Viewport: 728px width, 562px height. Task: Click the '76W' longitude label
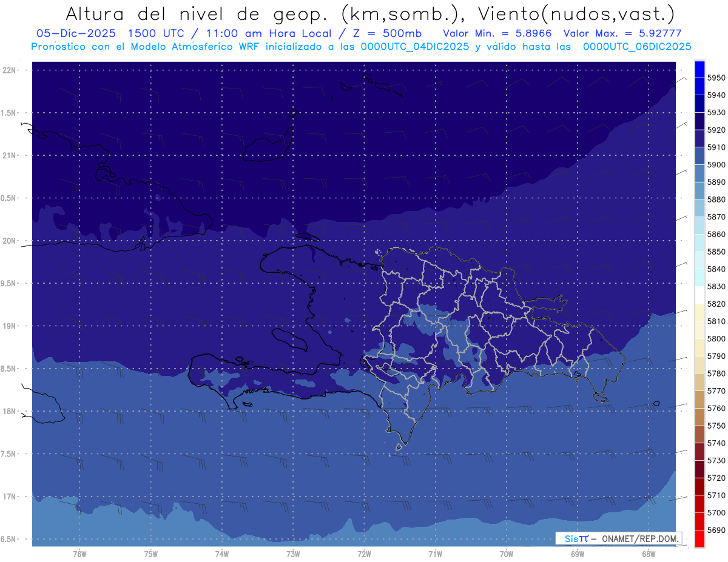pos(79,554)
